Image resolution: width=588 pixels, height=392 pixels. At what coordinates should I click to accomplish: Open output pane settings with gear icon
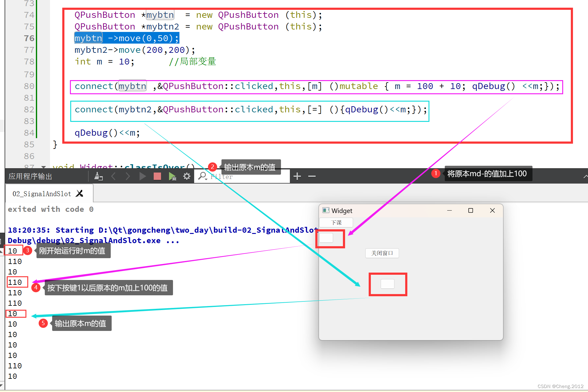[187, 176]
